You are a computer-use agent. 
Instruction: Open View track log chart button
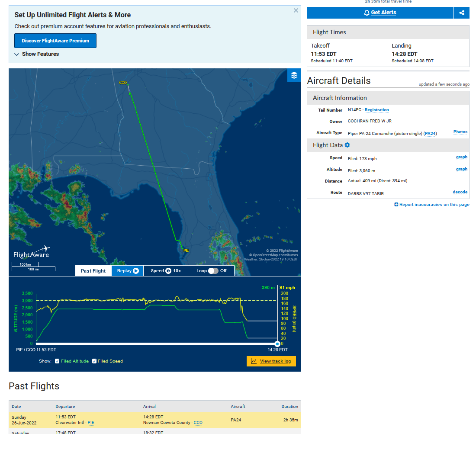click(271, 361)
